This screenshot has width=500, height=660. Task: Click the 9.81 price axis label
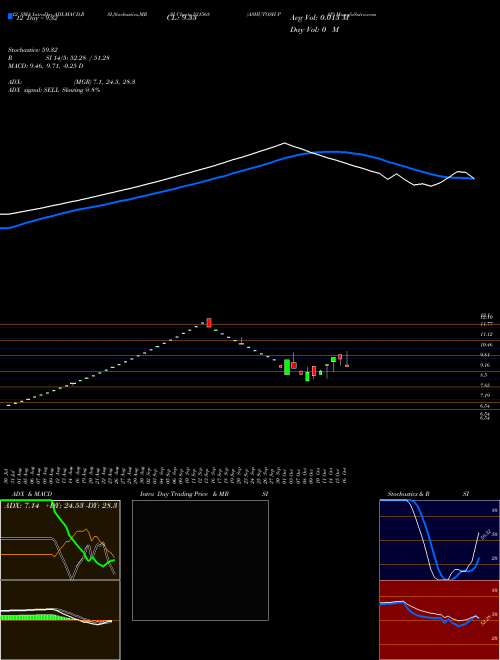[x=485, y=355]
